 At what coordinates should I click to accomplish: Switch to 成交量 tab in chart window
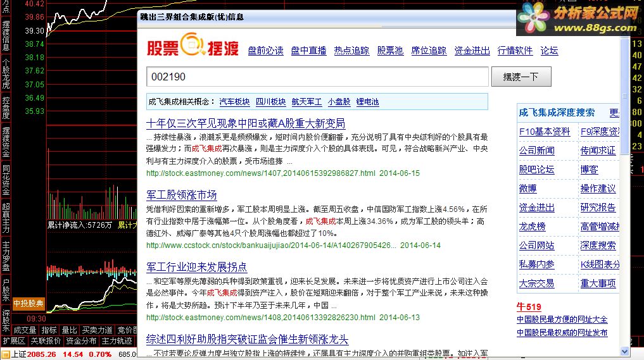tap(25, 330)
